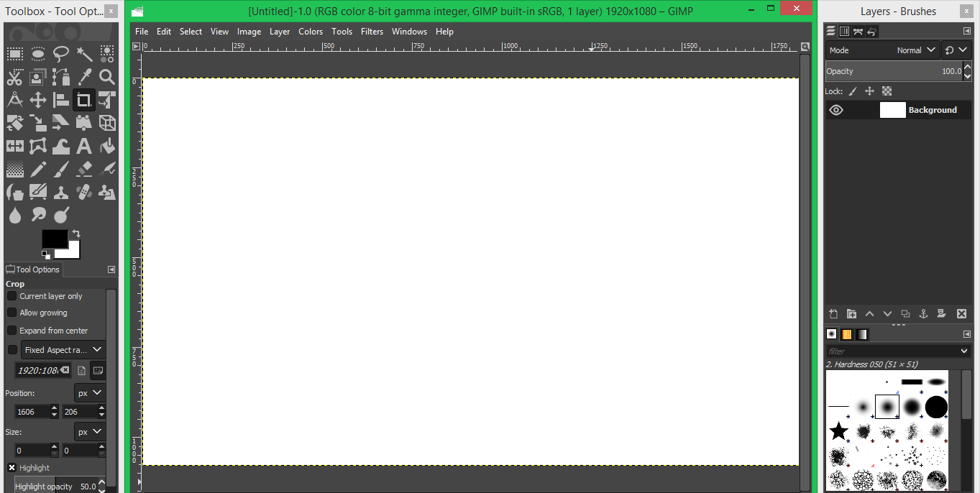Activate the 3D Transform cube tool
The width and height of the screenshot is (980, 493).
tap(107, 123)
